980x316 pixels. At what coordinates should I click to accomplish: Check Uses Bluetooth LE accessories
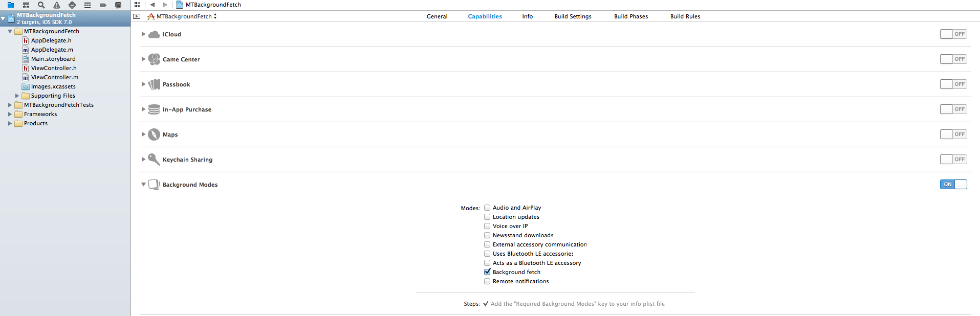[487, 254]
